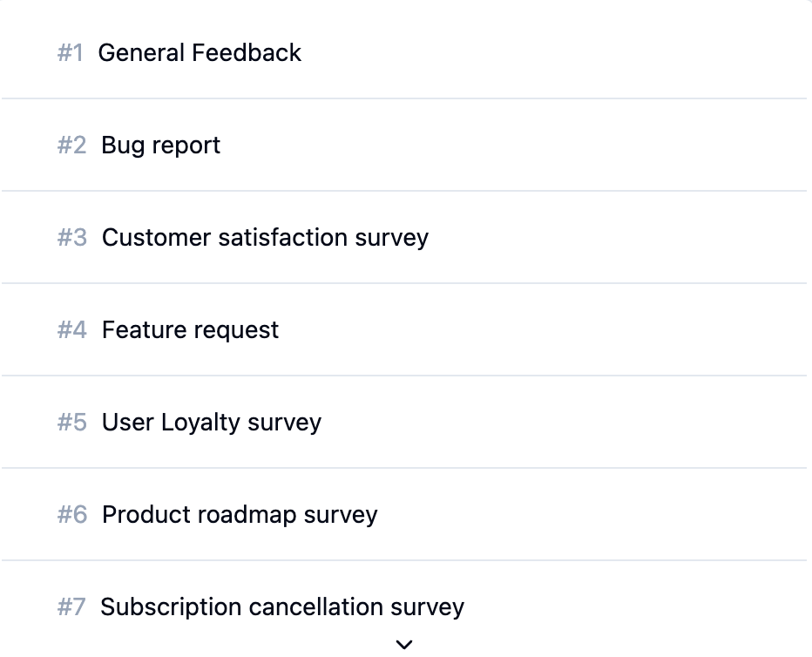Screen dimensions: 812x657
Task: Click the word 'Feedback' in the first row
Action: click(x=247, y=53)
